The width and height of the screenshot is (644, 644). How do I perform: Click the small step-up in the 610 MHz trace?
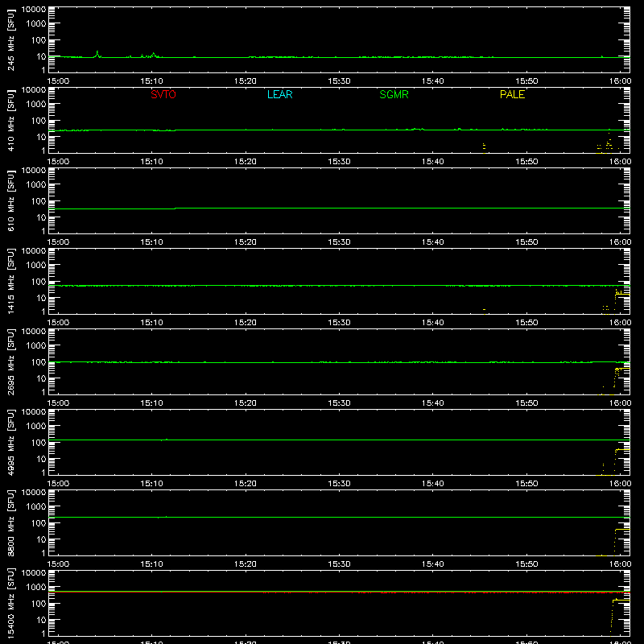coord(175,208)
